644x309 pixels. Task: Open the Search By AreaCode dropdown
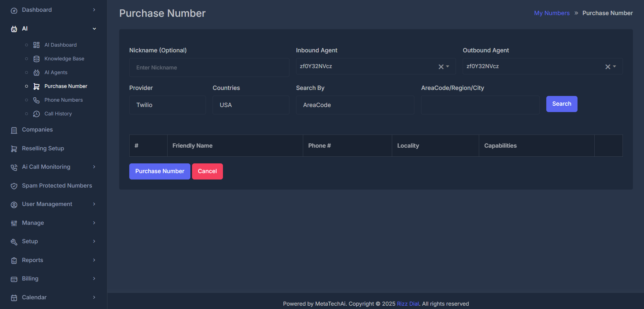click(x=355, y=105)
